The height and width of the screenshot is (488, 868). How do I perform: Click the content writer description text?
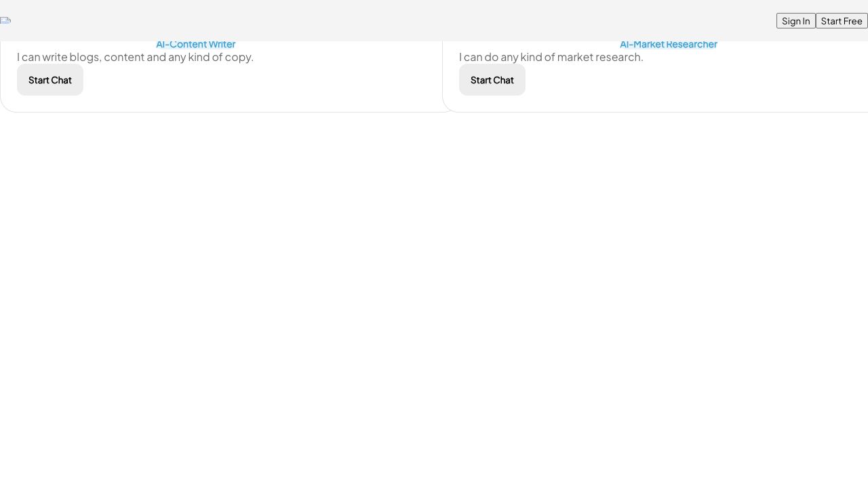tap(135, 57)
